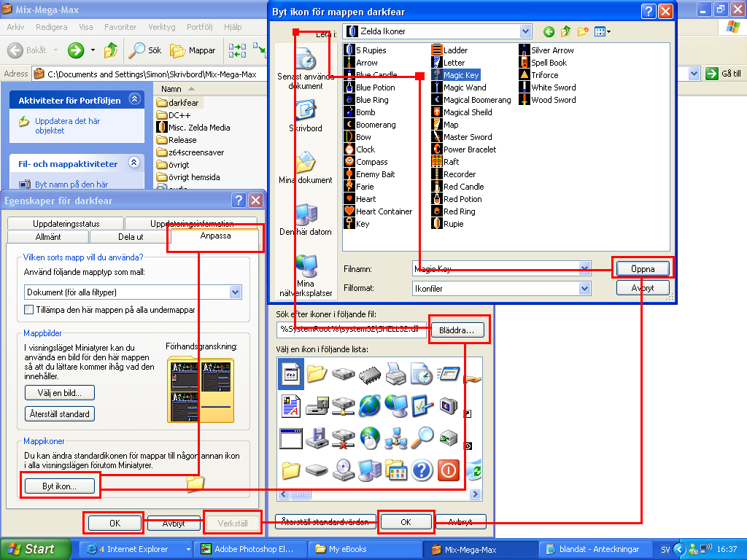Click the Gå till button
Viewport: 747px width, 560px height.
tap(724, 74)
